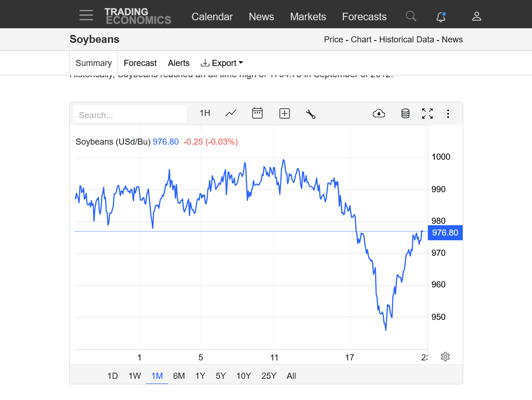Open the chart calendar date picker
The image size is (532, 400).
(x=257, y=113)
